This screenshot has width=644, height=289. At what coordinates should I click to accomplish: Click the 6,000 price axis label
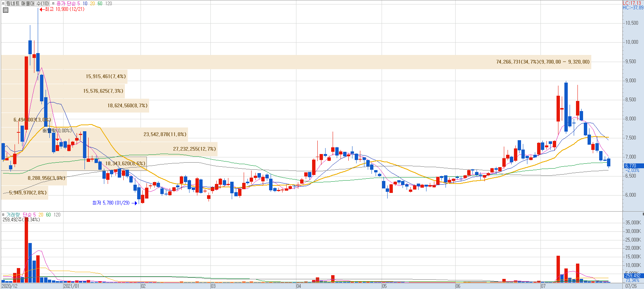point(631,195)
